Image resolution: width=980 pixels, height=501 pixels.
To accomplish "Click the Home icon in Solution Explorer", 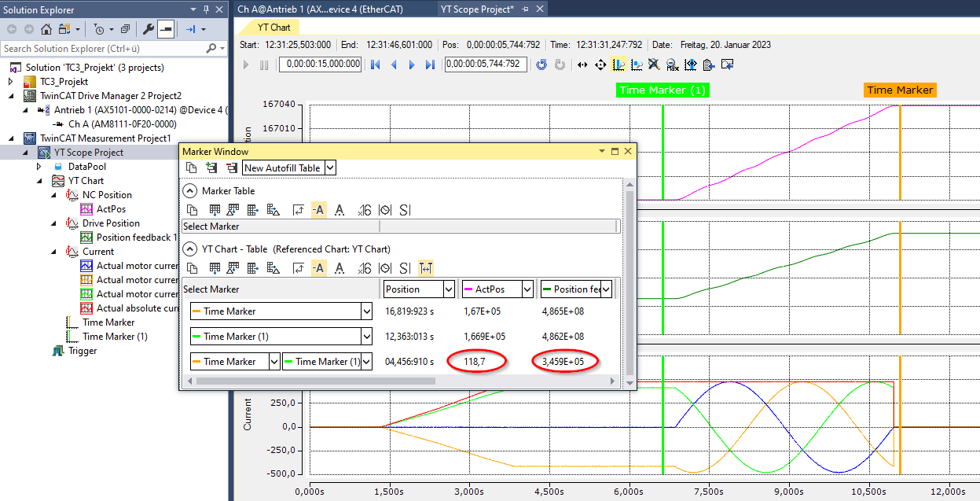I will (x=46, y=29).
